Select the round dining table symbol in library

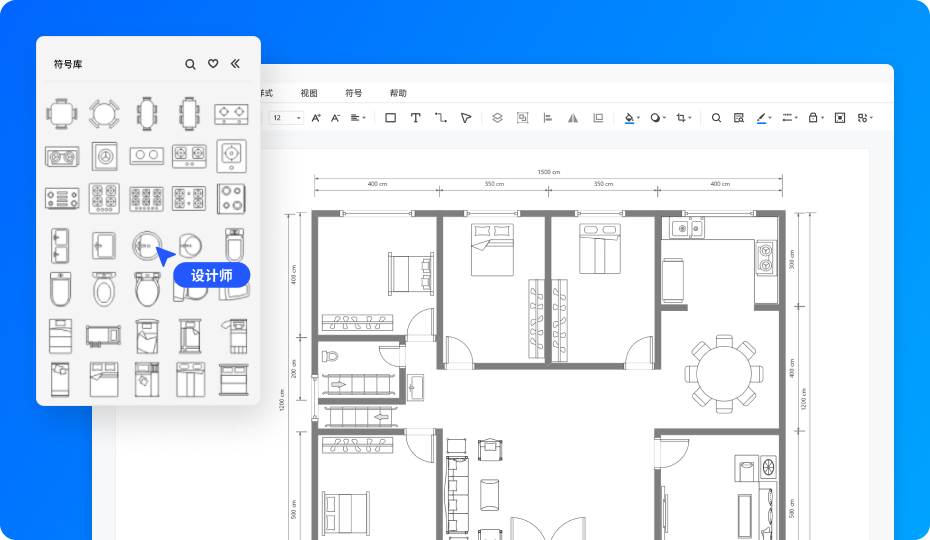tap(104, 113)
